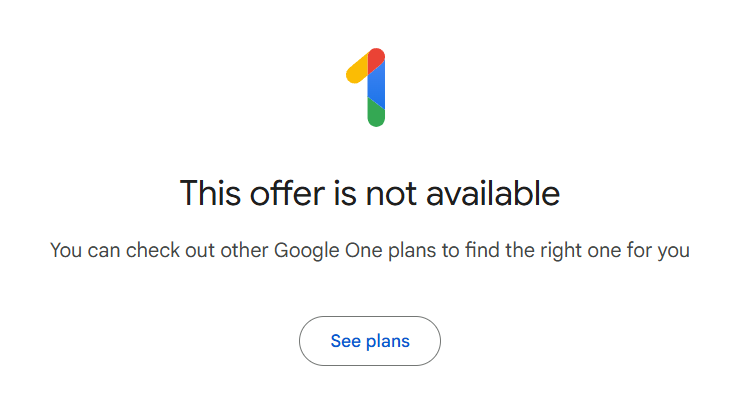Screen dimensions: 743x396
Task: Click the Google One logo
Action: 366,87
